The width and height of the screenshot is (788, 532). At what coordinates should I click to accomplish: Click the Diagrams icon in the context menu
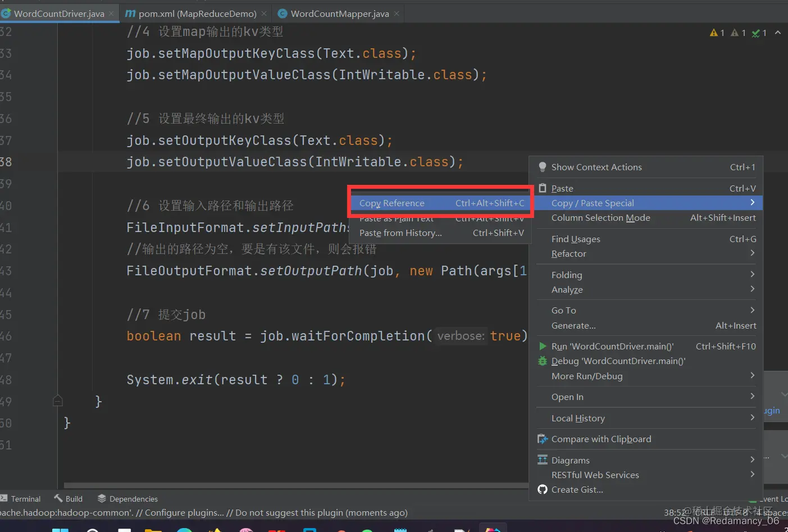(x=543, y=460)
